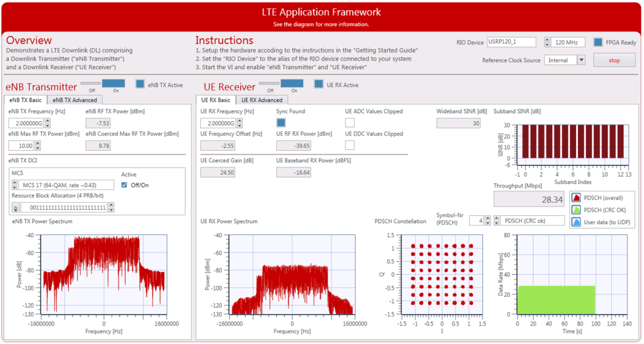Click the Subband SINR bar chart

point(573,145)
